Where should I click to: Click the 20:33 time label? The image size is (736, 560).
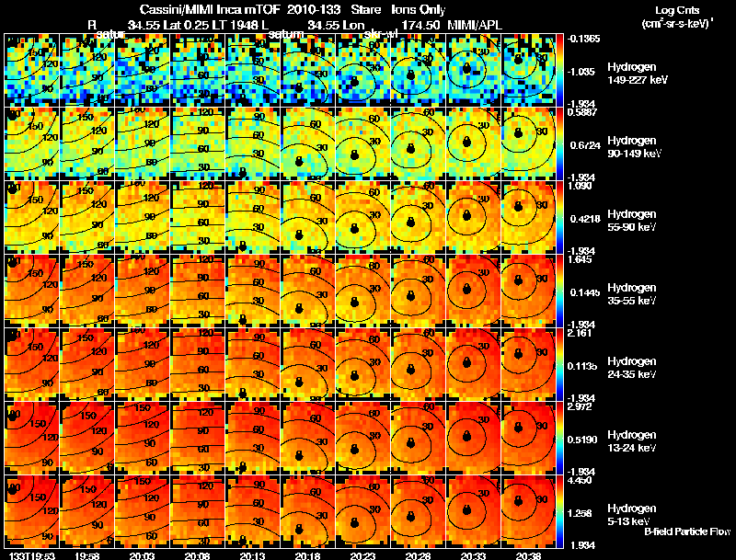point(473,555)
